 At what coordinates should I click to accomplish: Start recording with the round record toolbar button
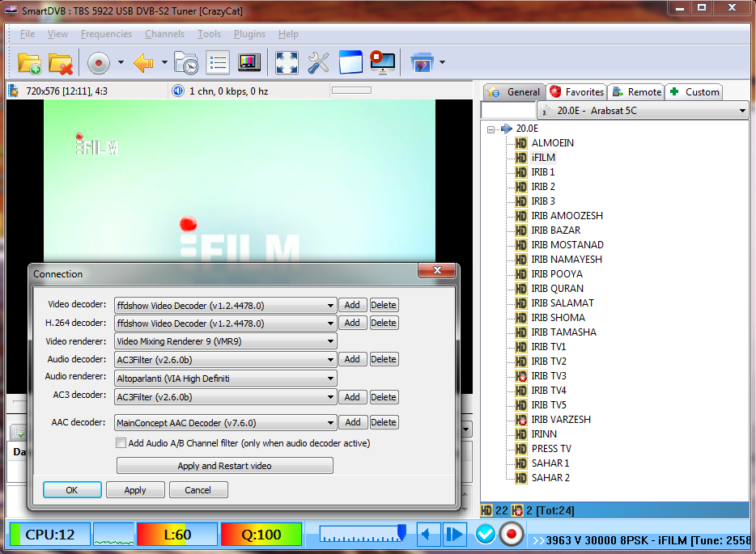pos(99,63)
